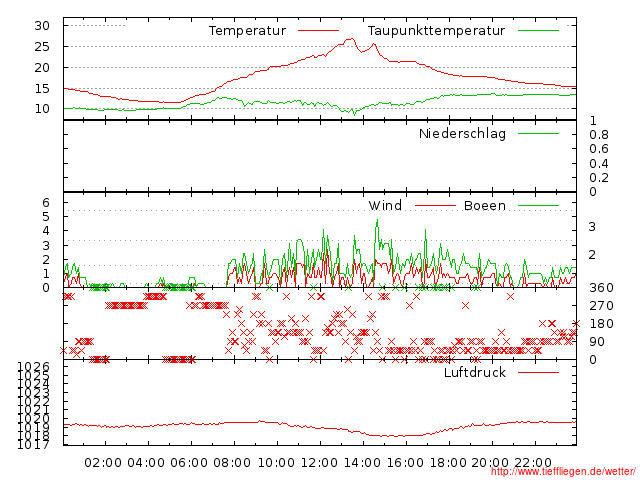Click the 0.8 precipitation axis value
The image size is (640, 480).
[599, 135]
